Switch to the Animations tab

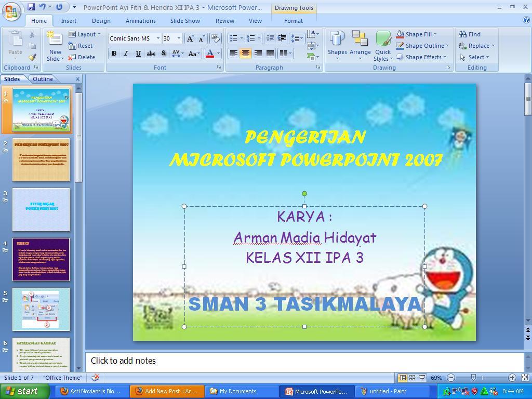(140, 21)
